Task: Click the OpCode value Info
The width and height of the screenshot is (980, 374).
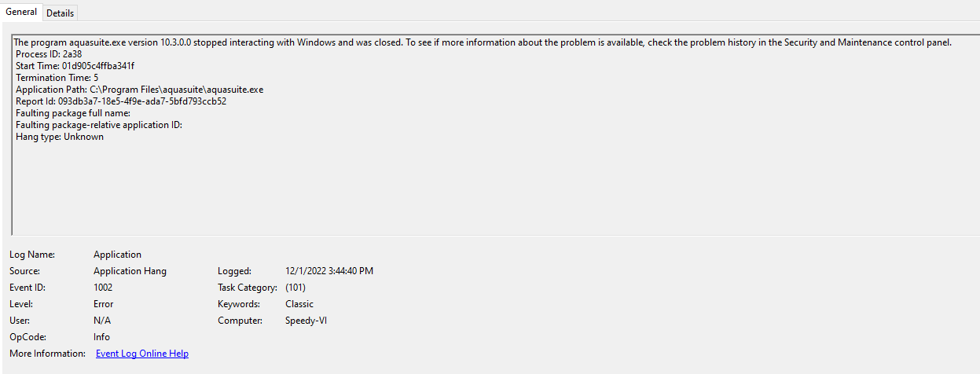Action: click(101, 337)
